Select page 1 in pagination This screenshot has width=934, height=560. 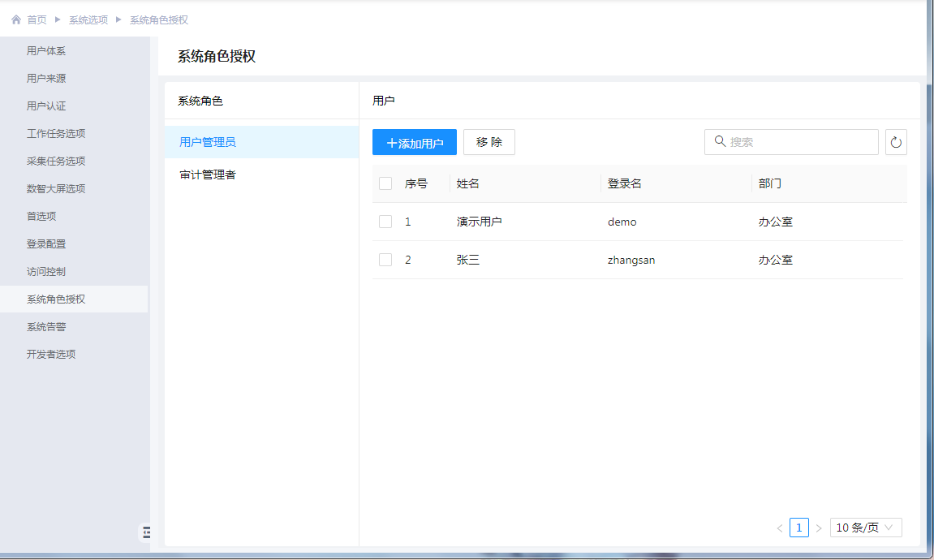pyautogui.click(x=799, y=528)
